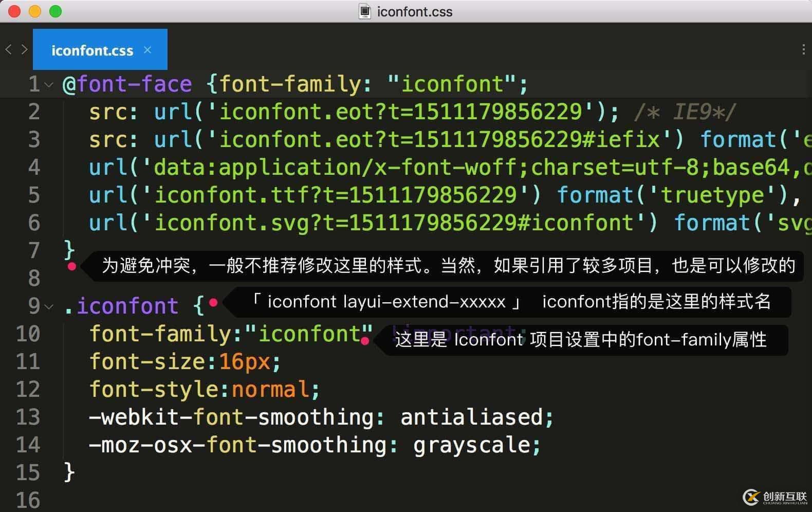Viewport: 812px width, 512px height.
Task: Collapse the @font-face block at line 1
Action: [49, 85]
